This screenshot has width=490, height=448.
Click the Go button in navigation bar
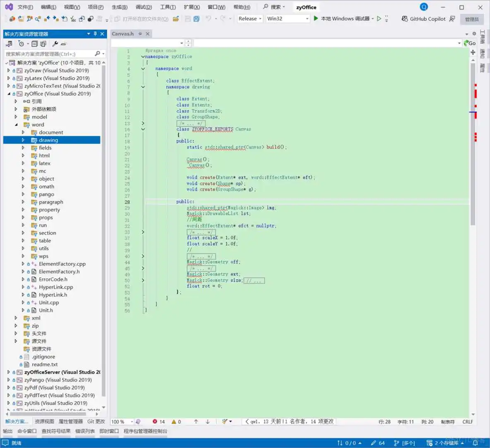coord(470,43)
